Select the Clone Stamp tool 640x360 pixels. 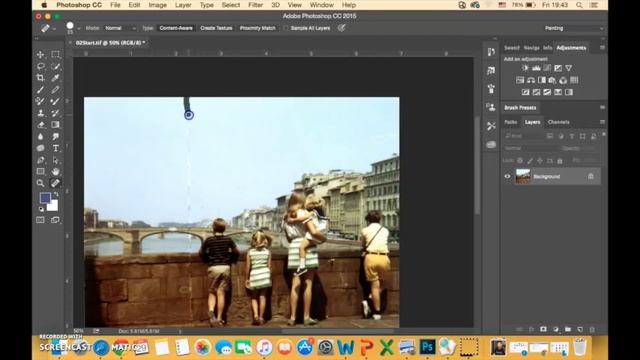[40, 113]
